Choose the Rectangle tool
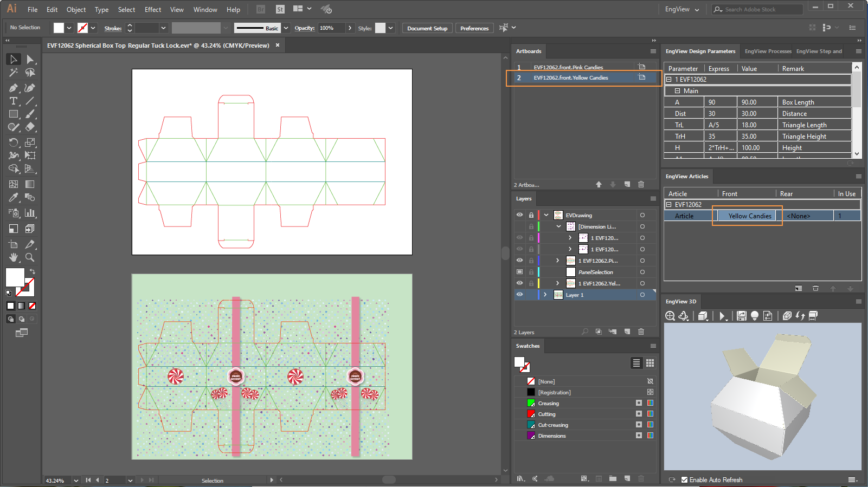Viewport: 868px width, 487px height. pyautogui.click(x=13, y=114)
